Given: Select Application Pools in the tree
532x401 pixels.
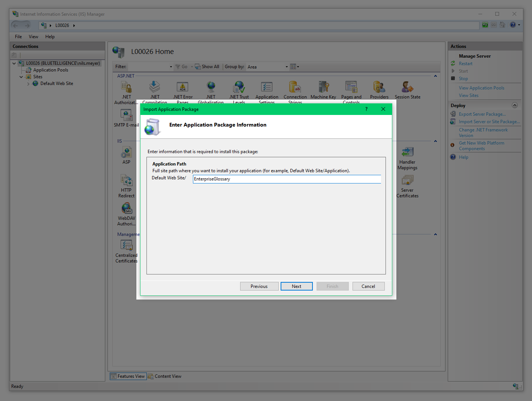Looking at the screenshot, I should pyautogui.click(x=51, y=70).
